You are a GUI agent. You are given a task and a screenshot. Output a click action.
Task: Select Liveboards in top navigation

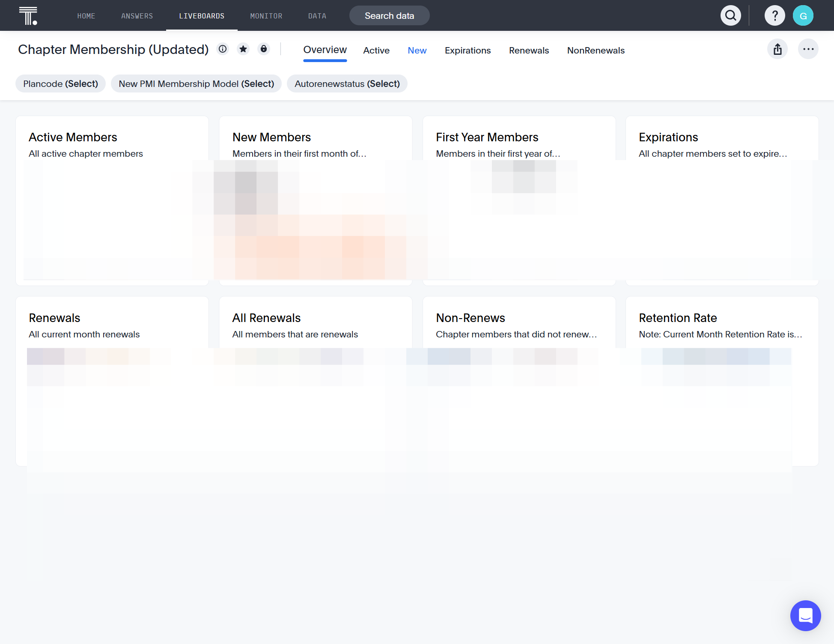[x=202, y=16]
